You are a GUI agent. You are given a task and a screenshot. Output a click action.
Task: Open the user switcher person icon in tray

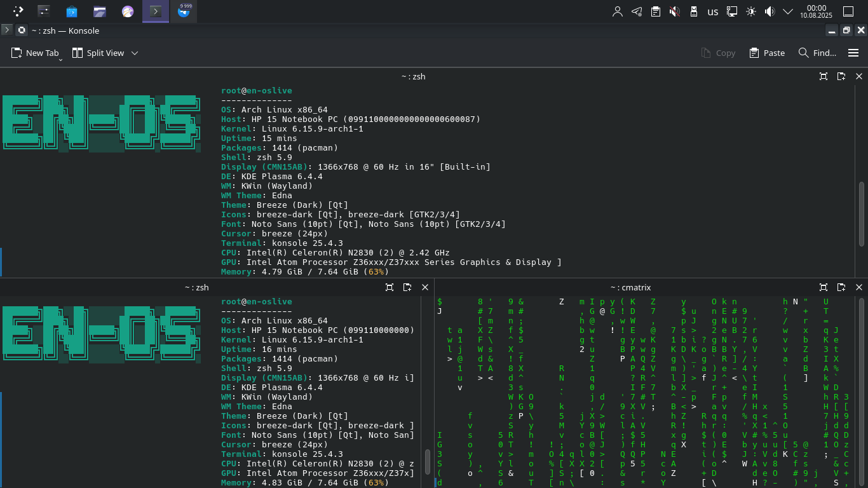[617, 11]
